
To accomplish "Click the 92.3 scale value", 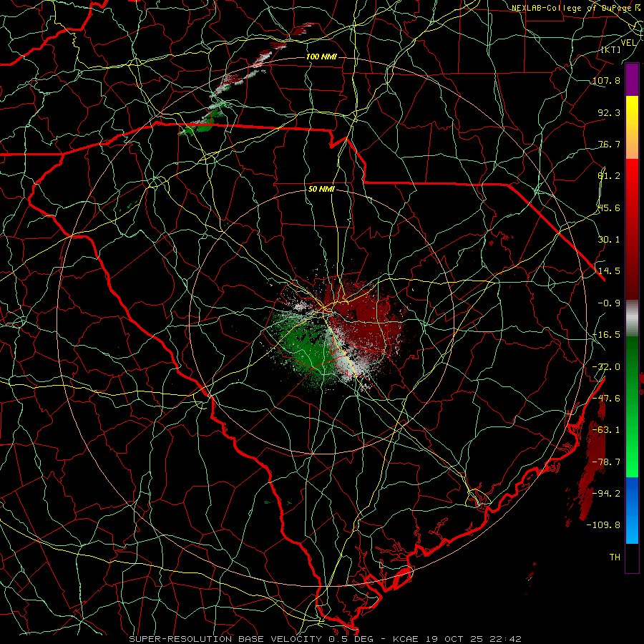I will coord(609,112).
